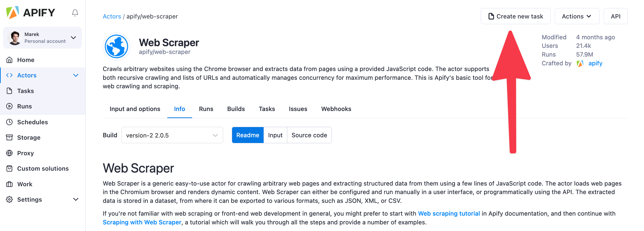This screenshot has width=644, height=231.
Task: Collapse the Actors sidebar section
Action: [76, 75]
